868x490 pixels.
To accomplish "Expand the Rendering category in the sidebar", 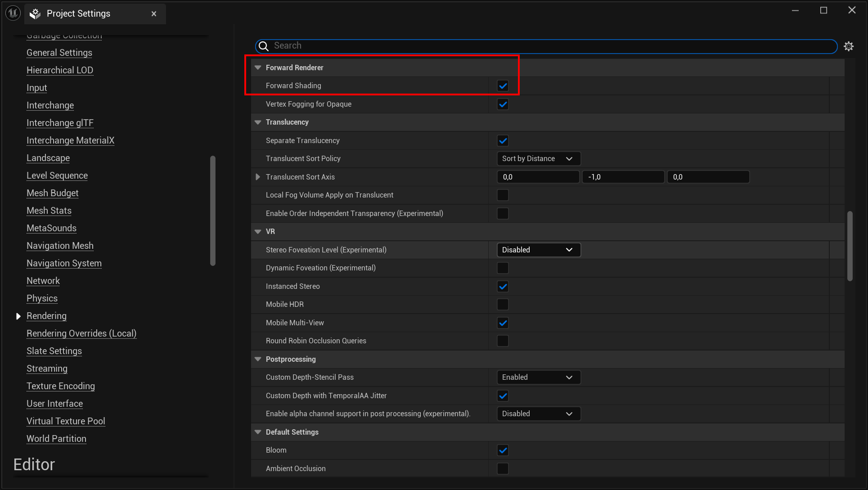I will click(x=18, y=316).
